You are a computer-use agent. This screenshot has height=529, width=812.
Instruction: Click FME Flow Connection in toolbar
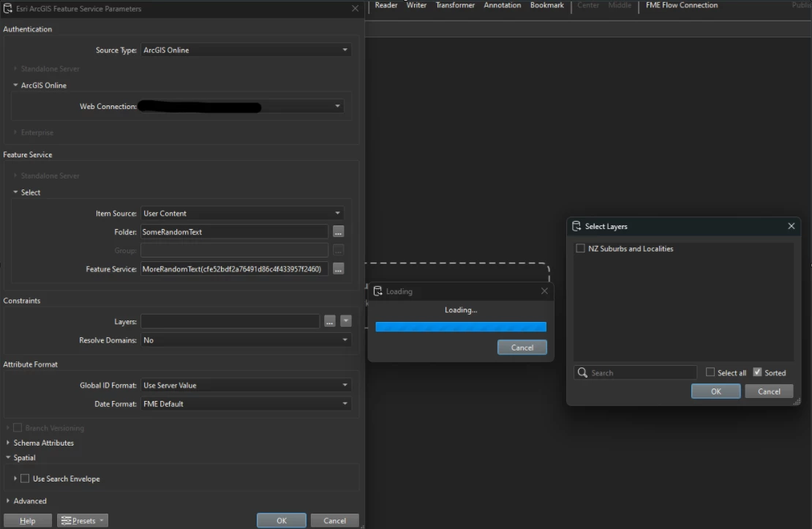point(682,5)
